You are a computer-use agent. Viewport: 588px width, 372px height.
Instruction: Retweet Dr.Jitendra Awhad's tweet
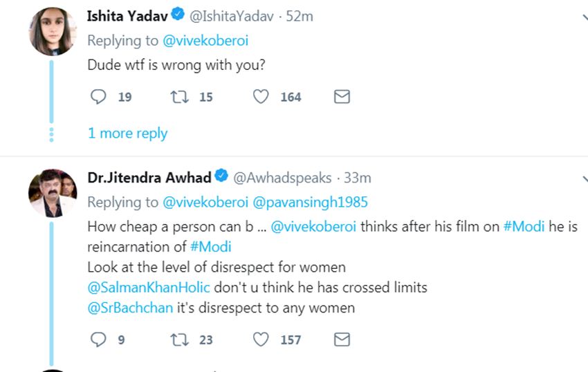point(178,339)
